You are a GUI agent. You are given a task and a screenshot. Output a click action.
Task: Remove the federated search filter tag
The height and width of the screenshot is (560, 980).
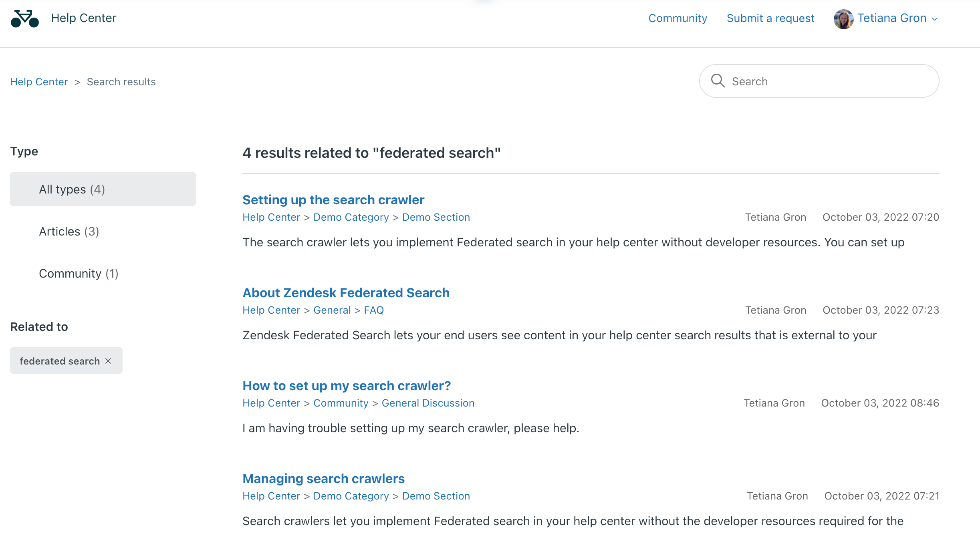108,361
